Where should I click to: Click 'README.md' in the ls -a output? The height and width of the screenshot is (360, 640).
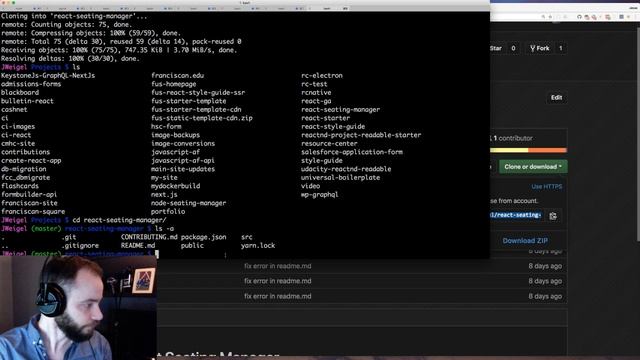point(138,245)
